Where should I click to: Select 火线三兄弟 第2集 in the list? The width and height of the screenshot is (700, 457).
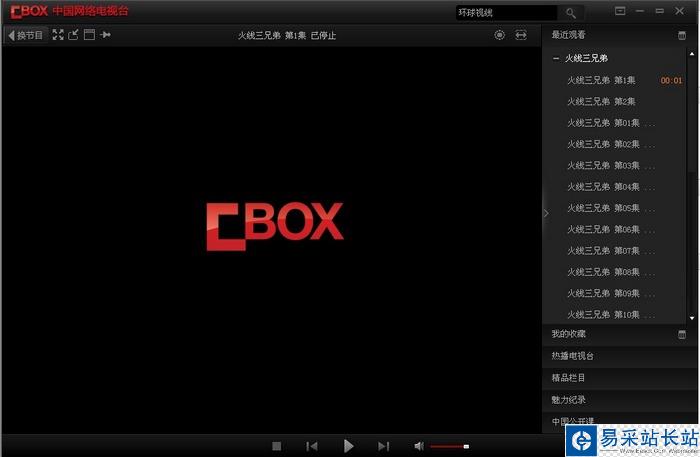(601, 102)
